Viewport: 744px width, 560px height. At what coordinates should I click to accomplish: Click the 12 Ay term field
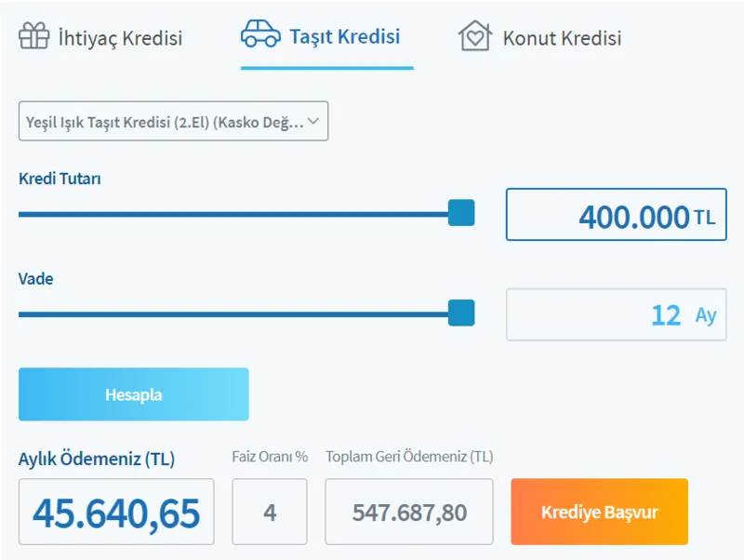click(x=616, y=313)
